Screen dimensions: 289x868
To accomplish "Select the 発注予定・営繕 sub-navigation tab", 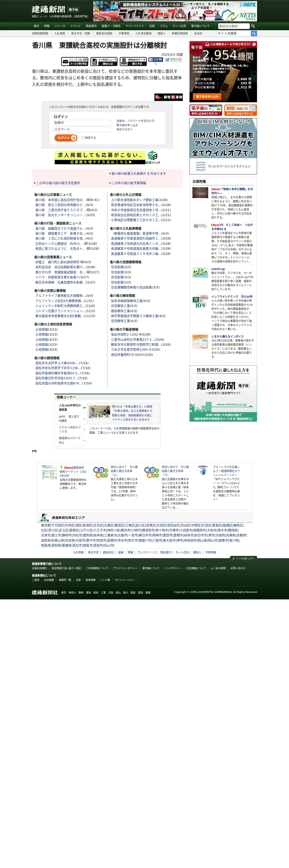I will click(x=80, y=33).
